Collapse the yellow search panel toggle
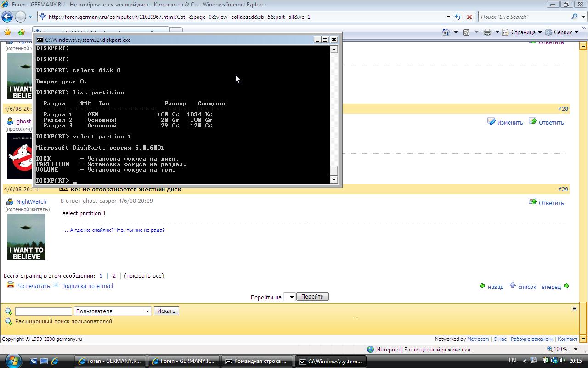The image size is (588, 368). pyautogui.click(x=574, y=309)
